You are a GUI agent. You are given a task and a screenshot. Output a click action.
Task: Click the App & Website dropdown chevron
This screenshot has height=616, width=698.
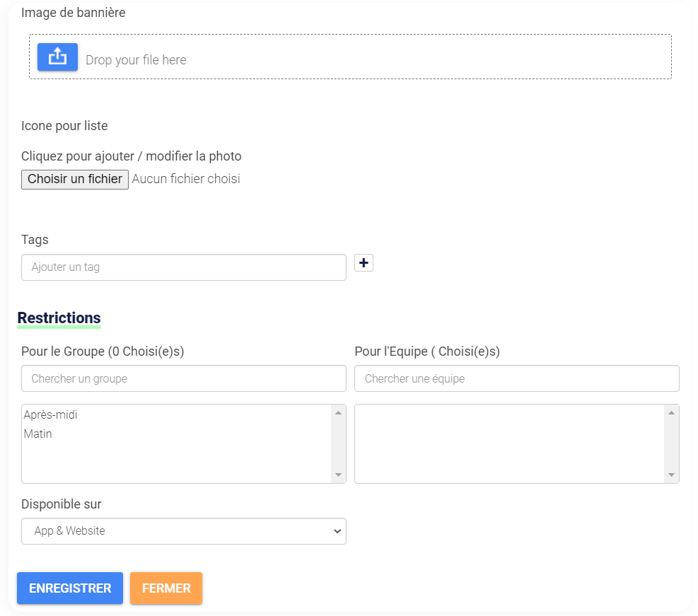(x=337, y=531)
